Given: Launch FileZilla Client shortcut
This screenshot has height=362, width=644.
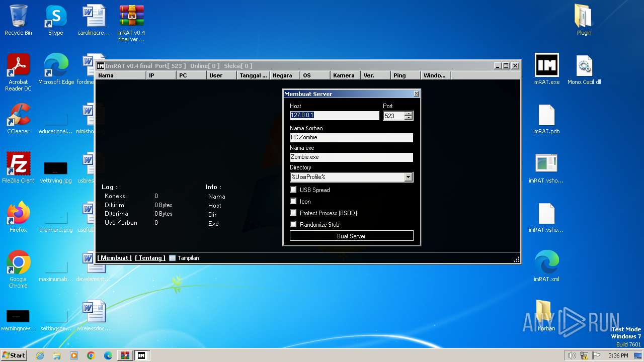Looking at the screenshot, I should point(18,168).
